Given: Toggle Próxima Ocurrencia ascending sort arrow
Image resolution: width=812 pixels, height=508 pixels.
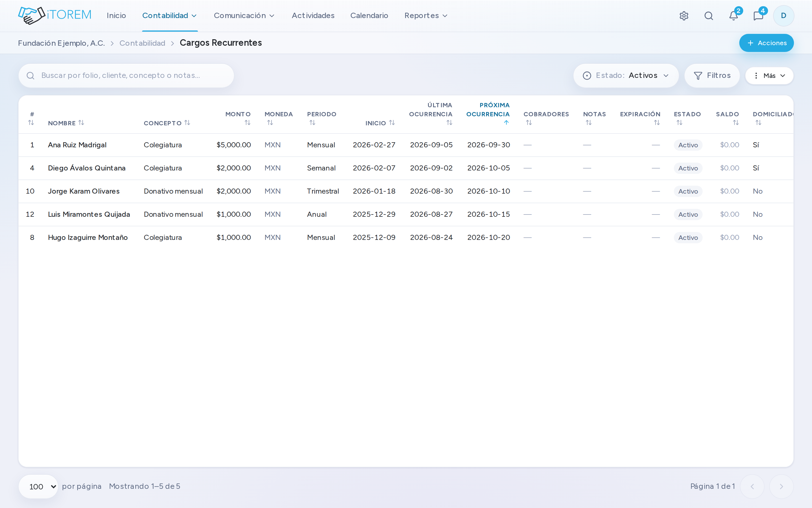Looking at the screenshot, I should coord(506,123).
